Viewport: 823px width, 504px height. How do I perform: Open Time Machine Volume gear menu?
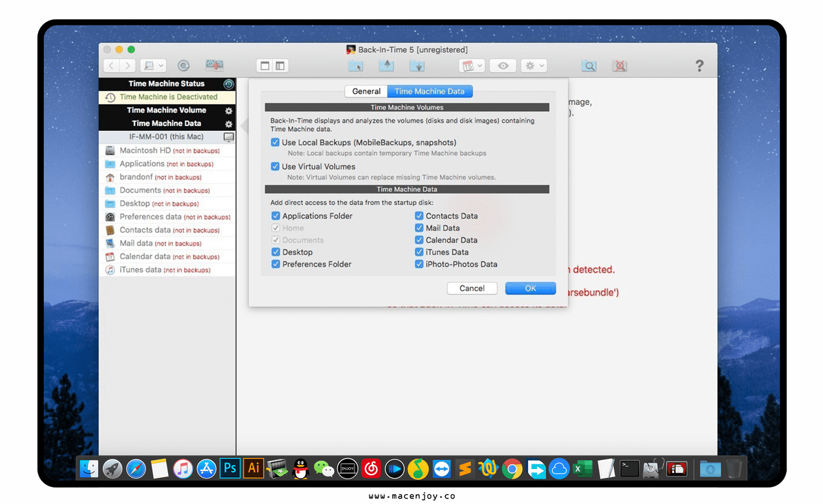click(x=229, y=110)
